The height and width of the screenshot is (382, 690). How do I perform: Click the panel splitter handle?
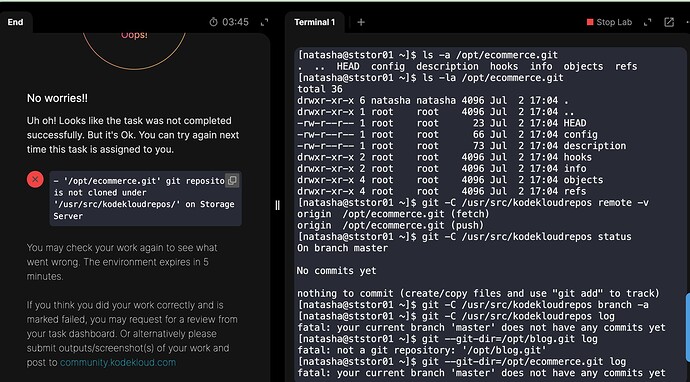[278, 206]
